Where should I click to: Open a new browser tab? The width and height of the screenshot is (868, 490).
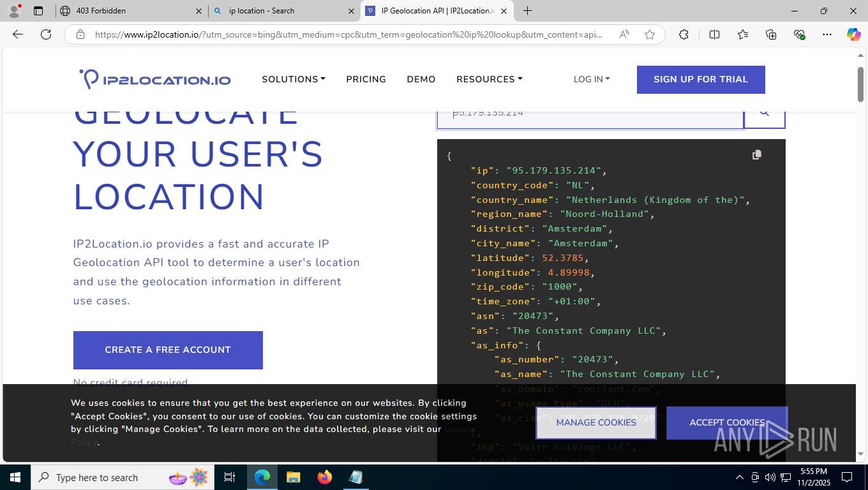(527, 11)
